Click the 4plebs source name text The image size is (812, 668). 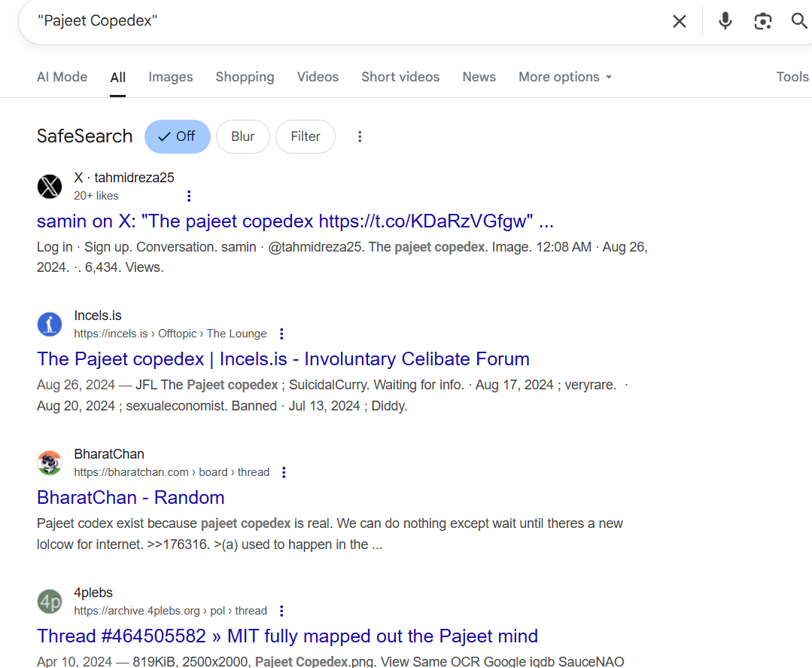pyautogui.click(x=93, y=593)
